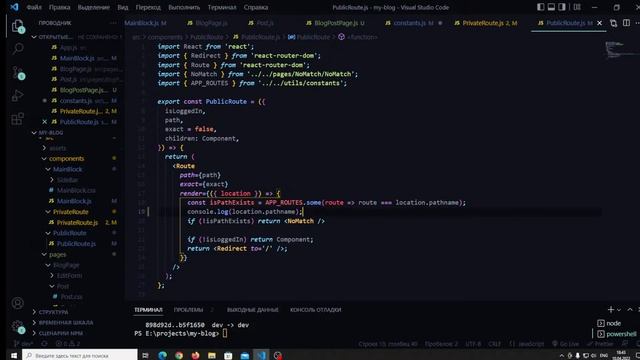
Task: Expand the СТРУКТУРА section
Action: coord(34,312)
